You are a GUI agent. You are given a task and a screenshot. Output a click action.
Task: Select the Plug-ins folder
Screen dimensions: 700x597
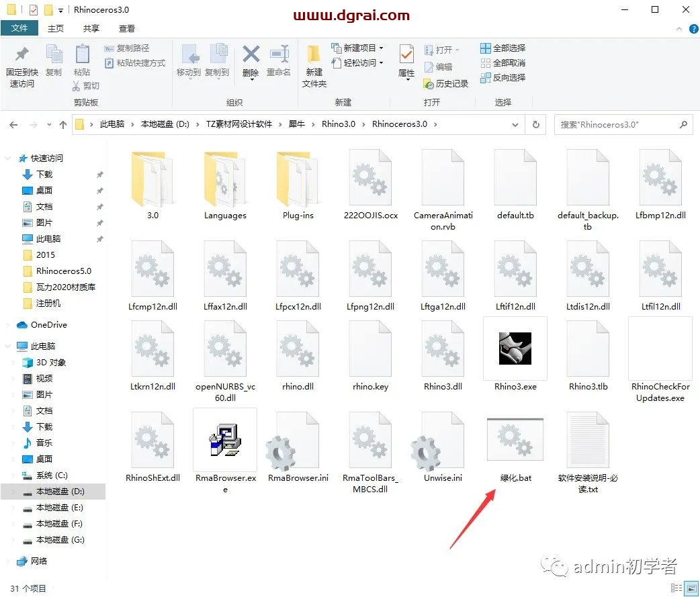298,185
